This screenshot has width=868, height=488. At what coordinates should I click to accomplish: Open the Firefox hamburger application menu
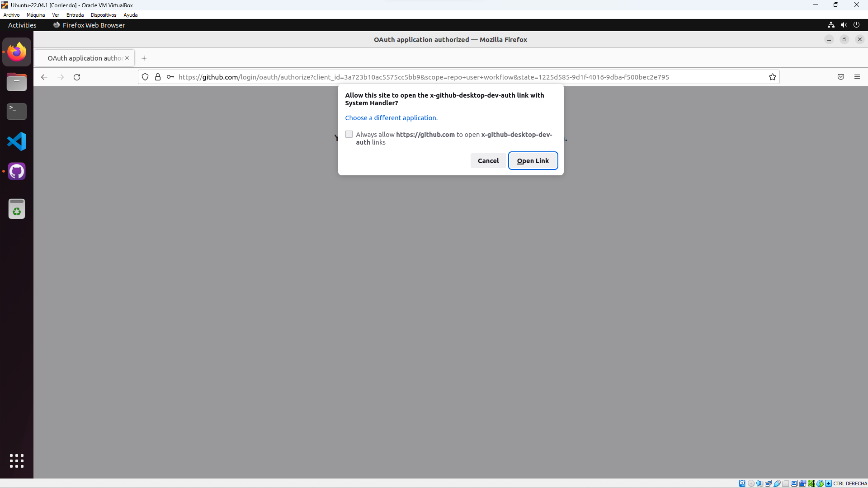857,77
